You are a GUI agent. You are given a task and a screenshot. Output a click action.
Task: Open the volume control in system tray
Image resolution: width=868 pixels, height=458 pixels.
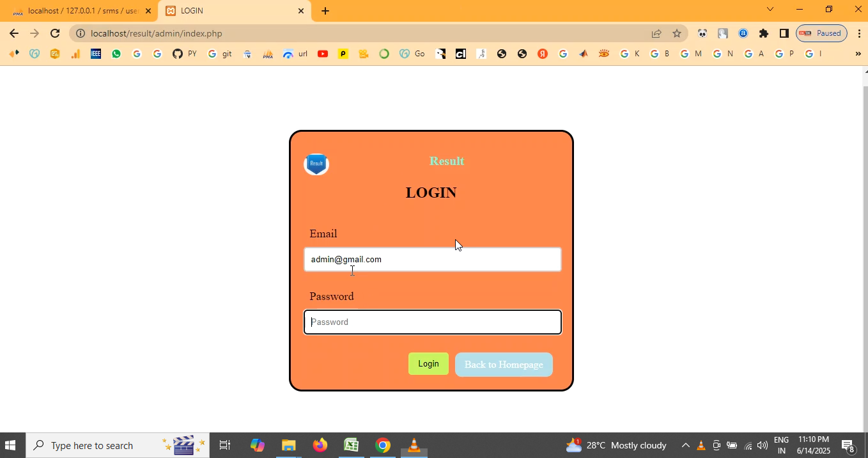tap(763, 445)
